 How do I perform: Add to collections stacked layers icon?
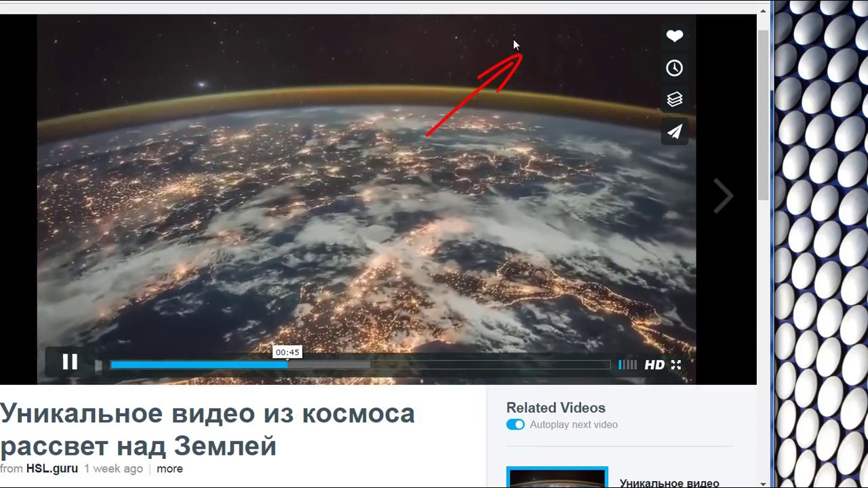674,100
